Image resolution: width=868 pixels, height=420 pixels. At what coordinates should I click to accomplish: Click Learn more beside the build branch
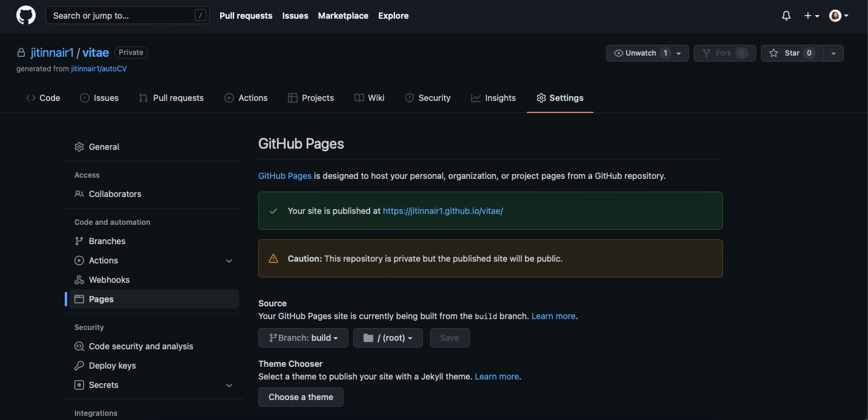pyautogui.click(x=553, y=316)
